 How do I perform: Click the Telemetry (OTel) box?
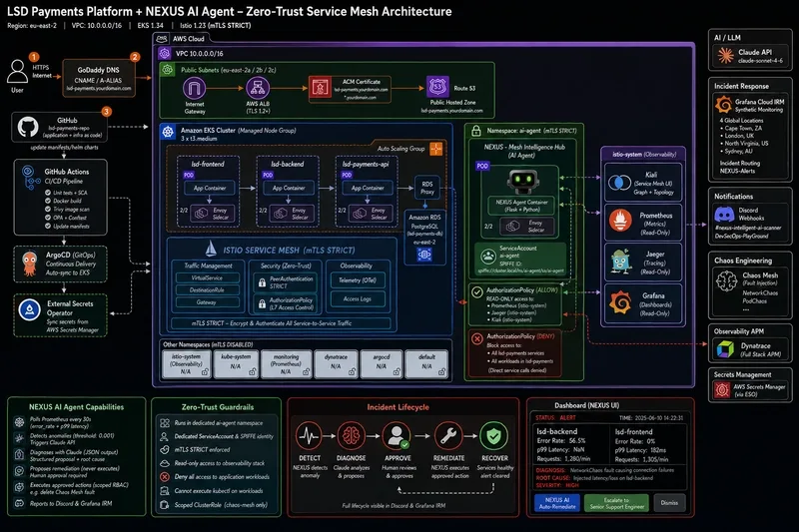click(x=358, y=280)
